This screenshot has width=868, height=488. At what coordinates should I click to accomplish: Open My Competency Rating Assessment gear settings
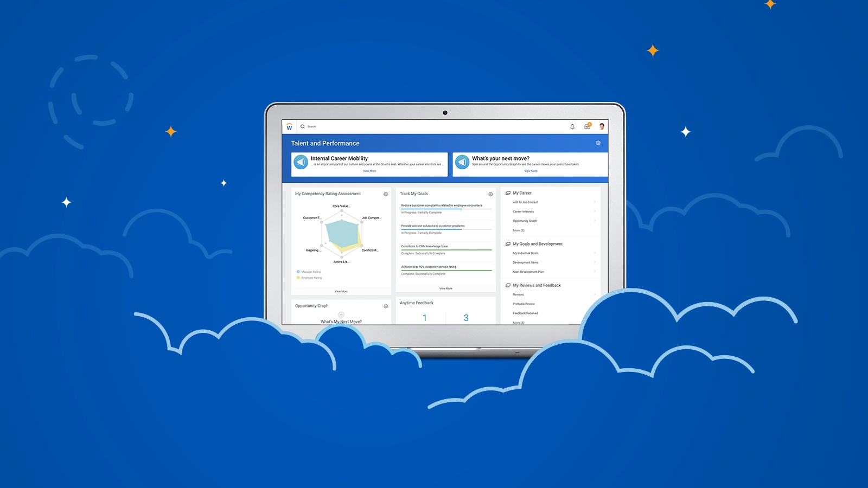click(386, 194)
